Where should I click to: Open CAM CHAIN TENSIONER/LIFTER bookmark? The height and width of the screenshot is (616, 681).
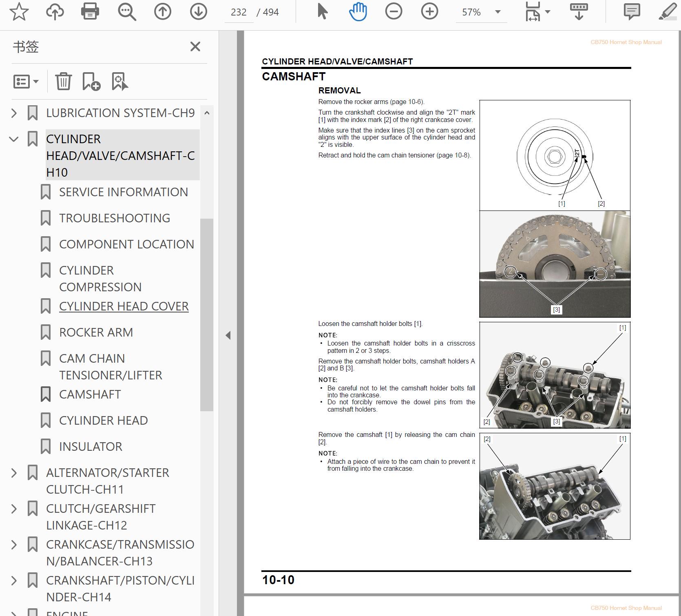111,367
